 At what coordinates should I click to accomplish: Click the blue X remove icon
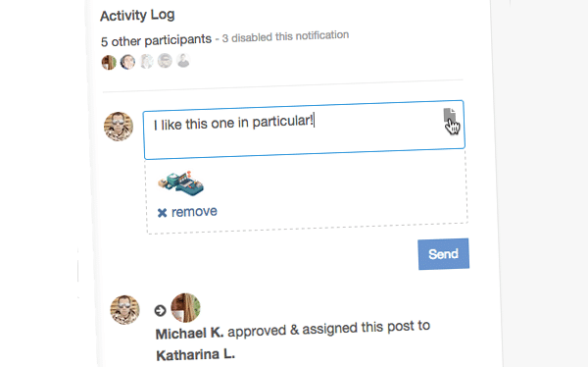[x=162, y=213]
